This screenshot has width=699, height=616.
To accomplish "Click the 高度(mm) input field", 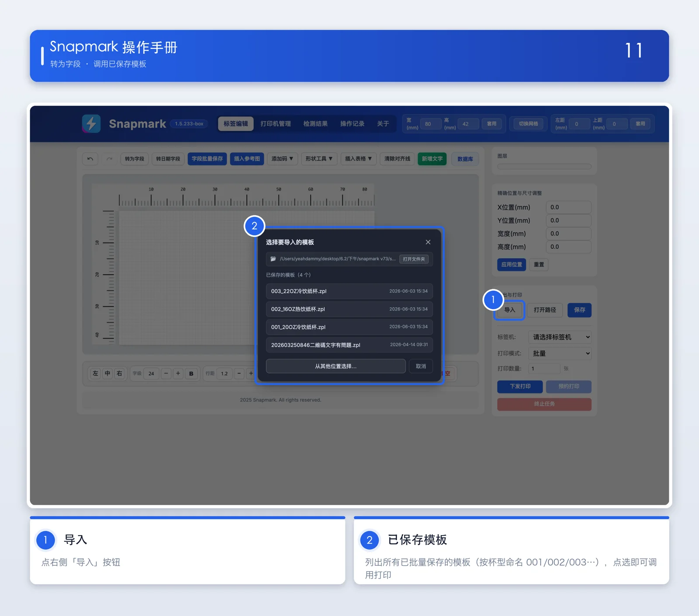I will pyautogui.click(x=568, y=247).
